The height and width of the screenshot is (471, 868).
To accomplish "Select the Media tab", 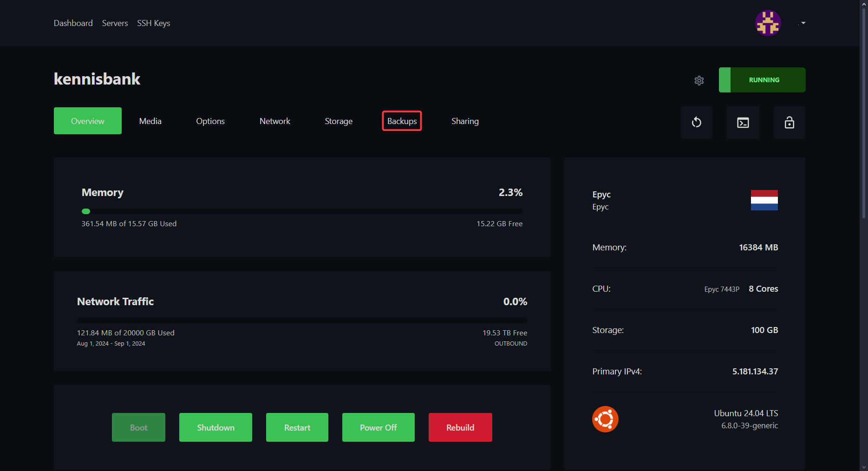I will [x=150, y=121].
